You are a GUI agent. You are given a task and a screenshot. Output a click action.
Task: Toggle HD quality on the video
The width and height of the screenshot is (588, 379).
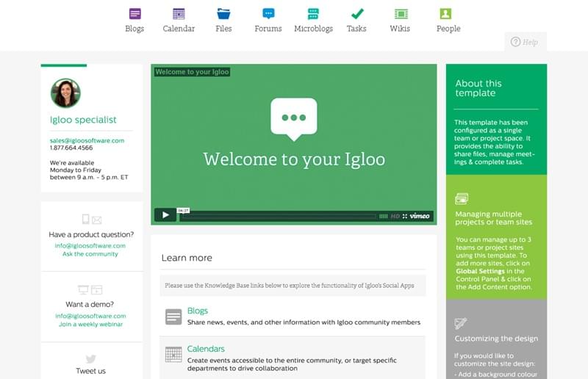tap(395, 216)
